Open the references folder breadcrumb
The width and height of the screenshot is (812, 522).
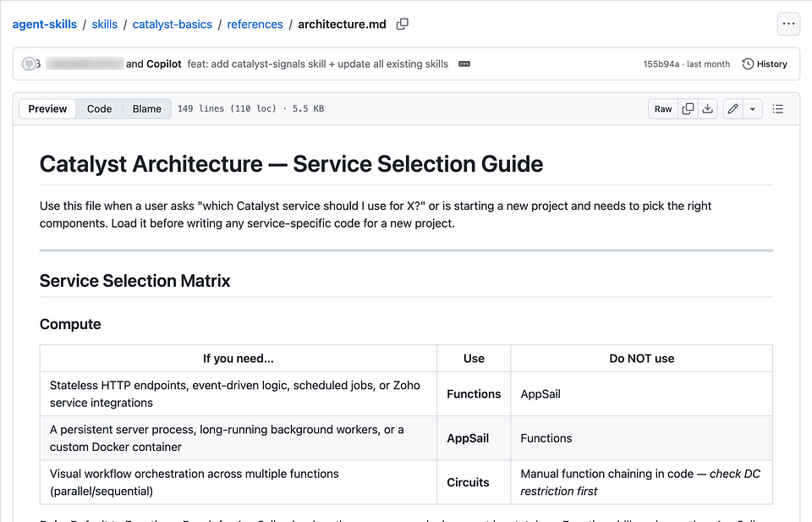tap(255, 25)
